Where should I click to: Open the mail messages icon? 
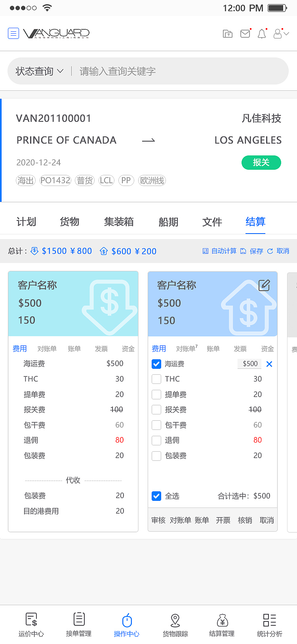tap(245, 34)
